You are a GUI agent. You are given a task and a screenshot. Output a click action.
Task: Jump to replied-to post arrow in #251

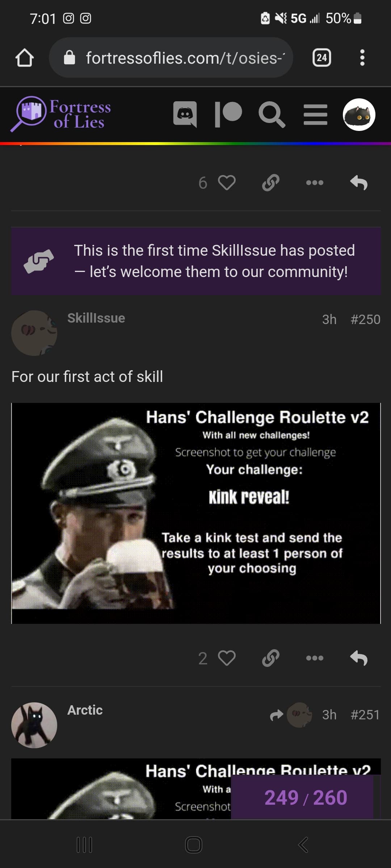277,715
